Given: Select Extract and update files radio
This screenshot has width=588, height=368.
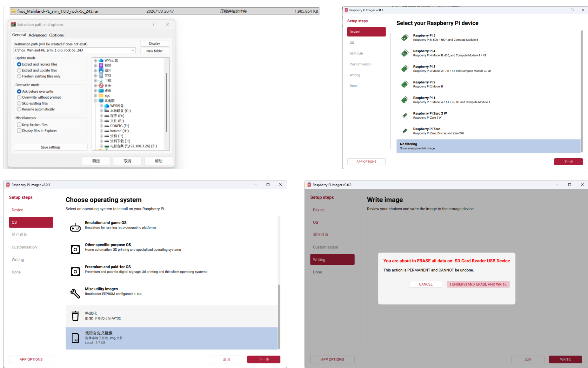Looking at the screenshot, I should tap(19, 70).
